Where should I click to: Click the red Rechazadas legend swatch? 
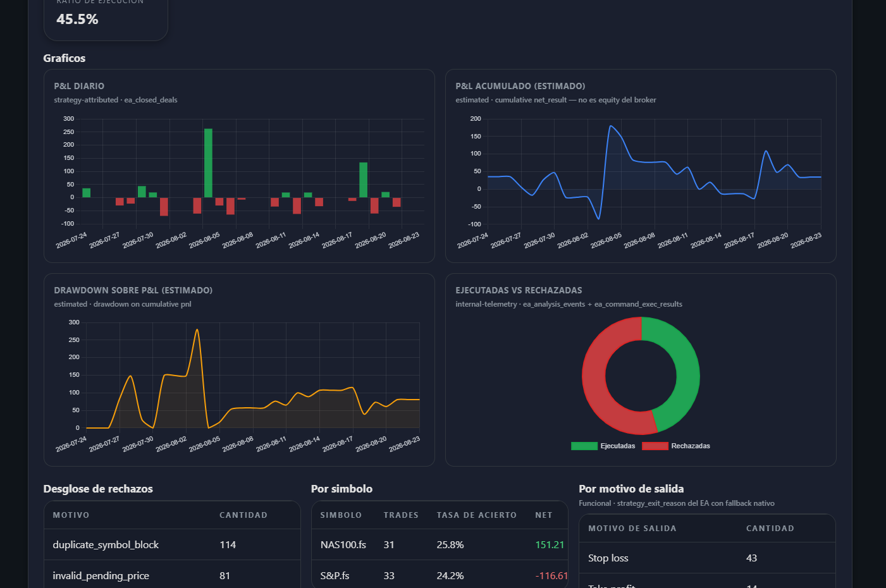click(x=655, y=446)
